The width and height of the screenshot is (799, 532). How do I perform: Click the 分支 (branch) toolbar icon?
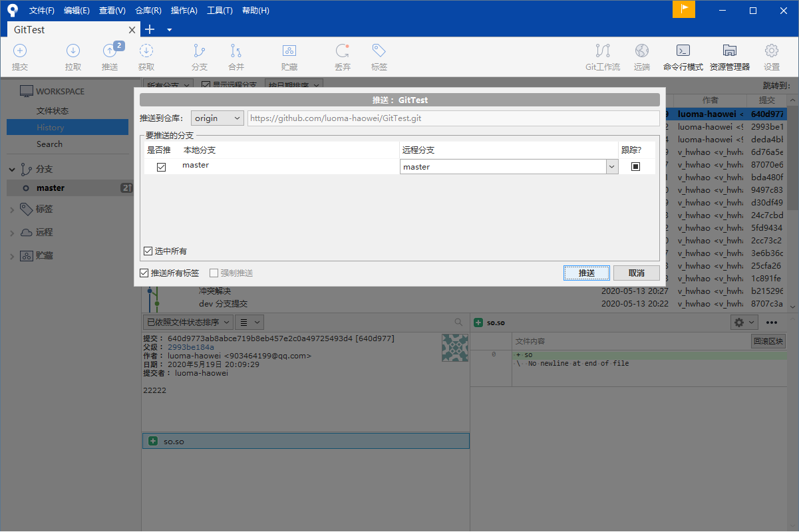click(x=199, y=51)
